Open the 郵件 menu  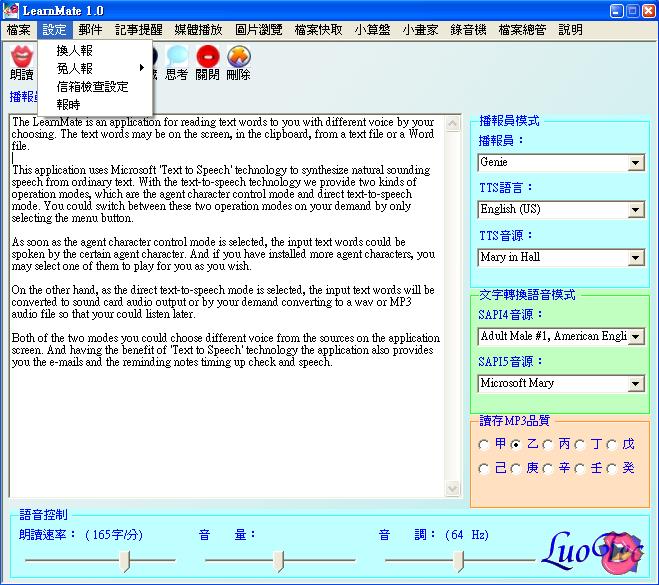click(x=90, y=30)
